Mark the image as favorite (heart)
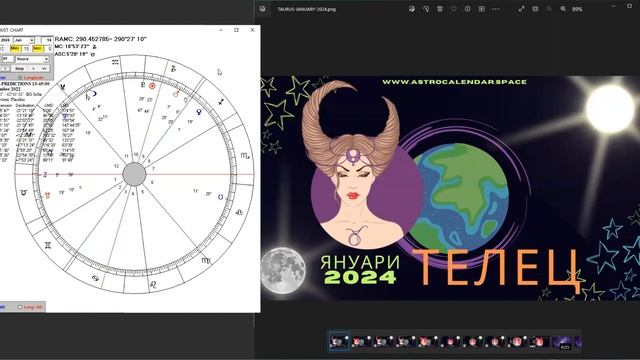Image resolution: width=640 pixels, height=360 pixels. 453,9
